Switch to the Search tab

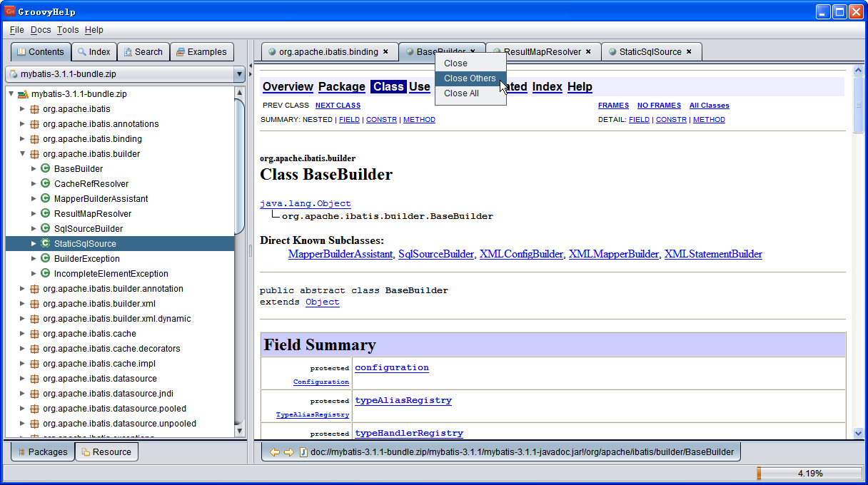coord(143,52)
